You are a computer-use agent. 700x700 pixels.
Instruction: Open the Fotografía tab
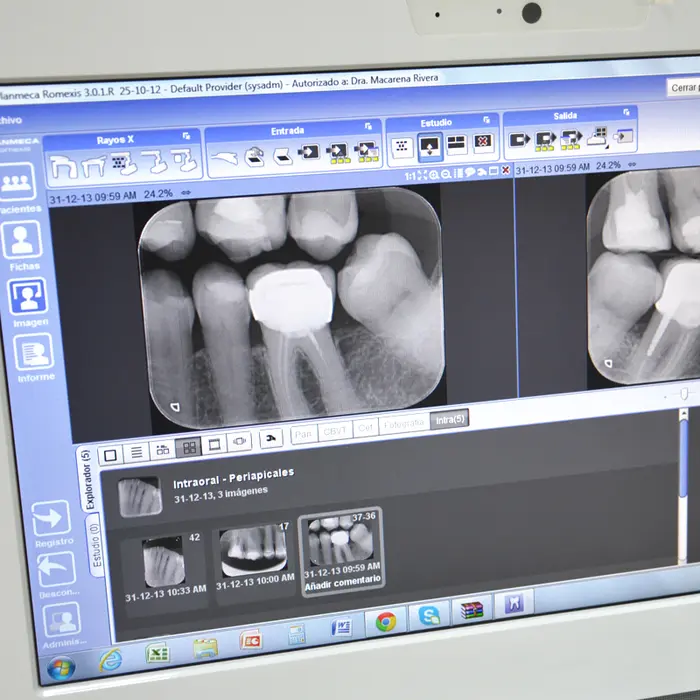404,424
